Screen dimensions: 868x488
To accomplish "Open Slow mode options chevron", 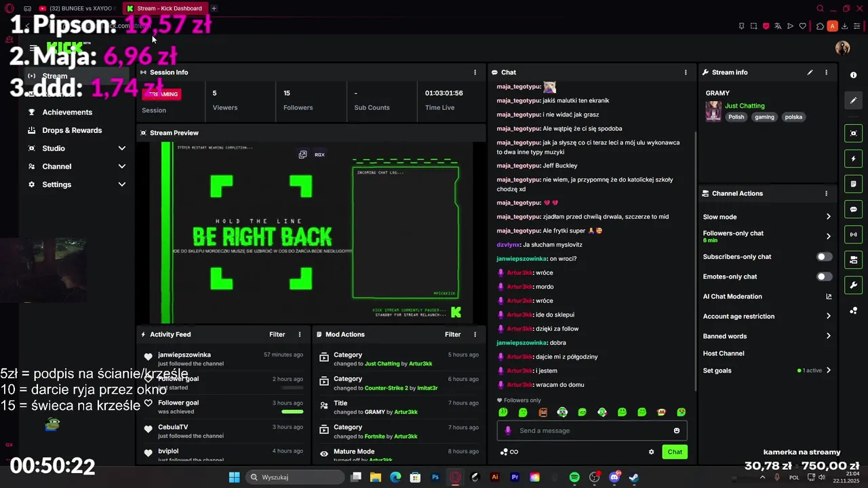I will coord(828,217).
